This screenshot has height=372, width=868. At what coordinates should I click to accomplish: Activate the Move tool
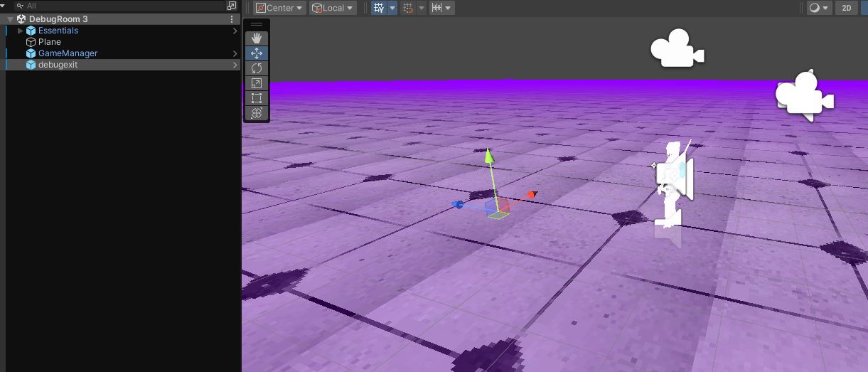257,53
